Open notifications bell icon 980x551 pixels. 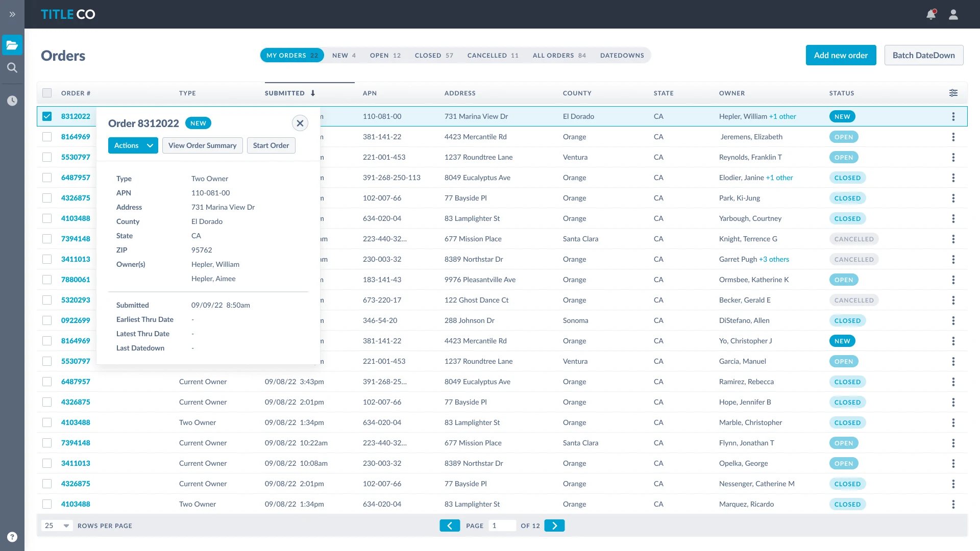click(x=931, y=14)
